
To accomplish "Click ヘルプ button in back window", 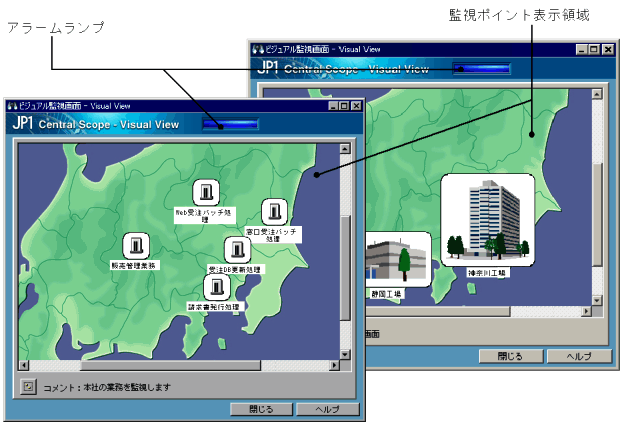I will (x=579, y=356).
